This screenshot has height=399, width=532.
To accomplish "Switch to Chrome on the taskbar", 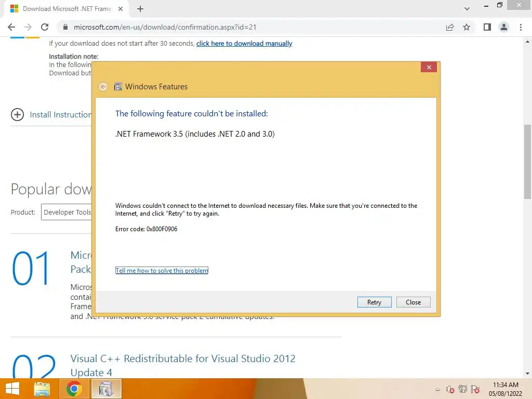I will pos(74,389).
